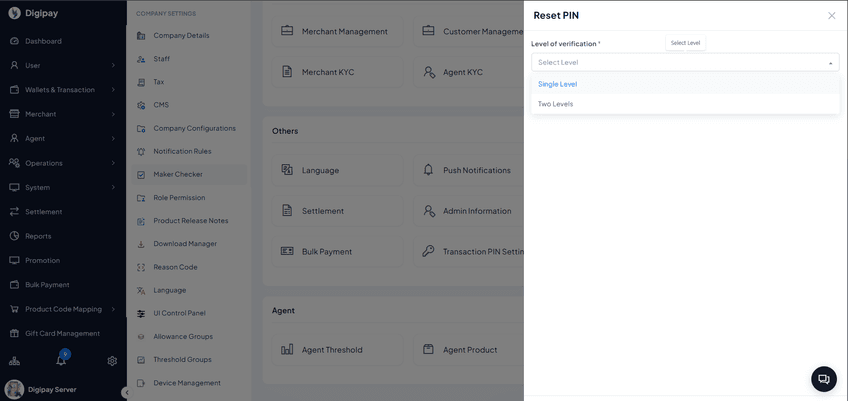This screenshot has width=848, height=401.
Task: Click the Agent person icon
Action: point(15,139)
